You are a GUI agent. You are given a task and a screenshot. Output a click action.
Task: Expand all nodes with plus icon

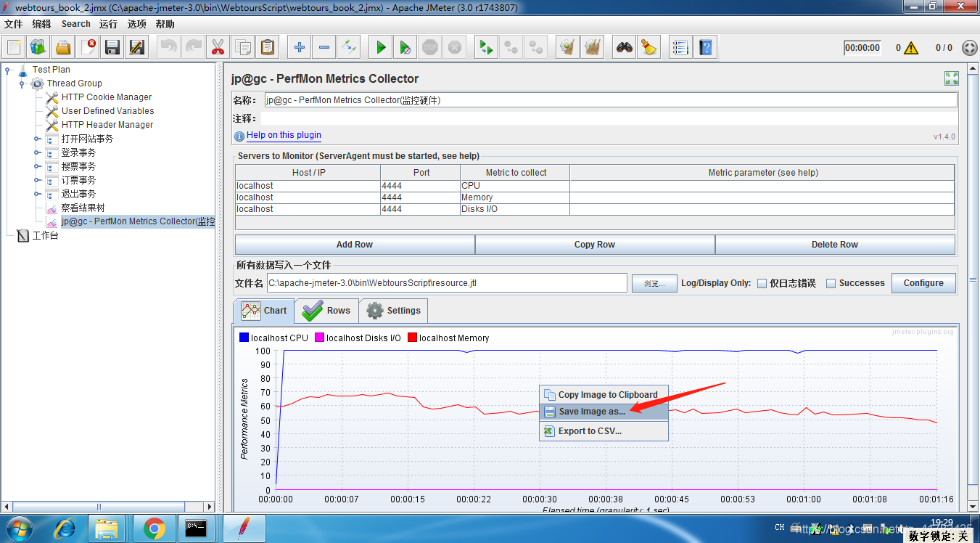(x=300, y=48)
